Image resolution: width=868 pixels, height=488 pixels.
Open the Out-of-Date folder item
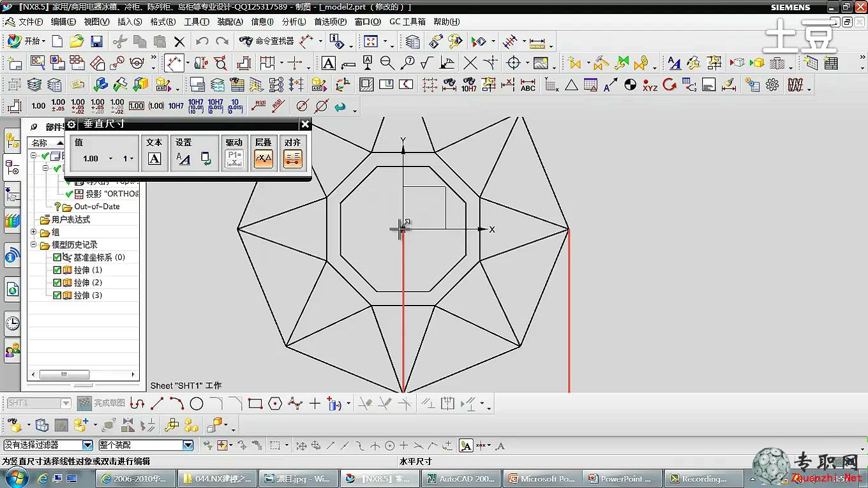[96, 207]
